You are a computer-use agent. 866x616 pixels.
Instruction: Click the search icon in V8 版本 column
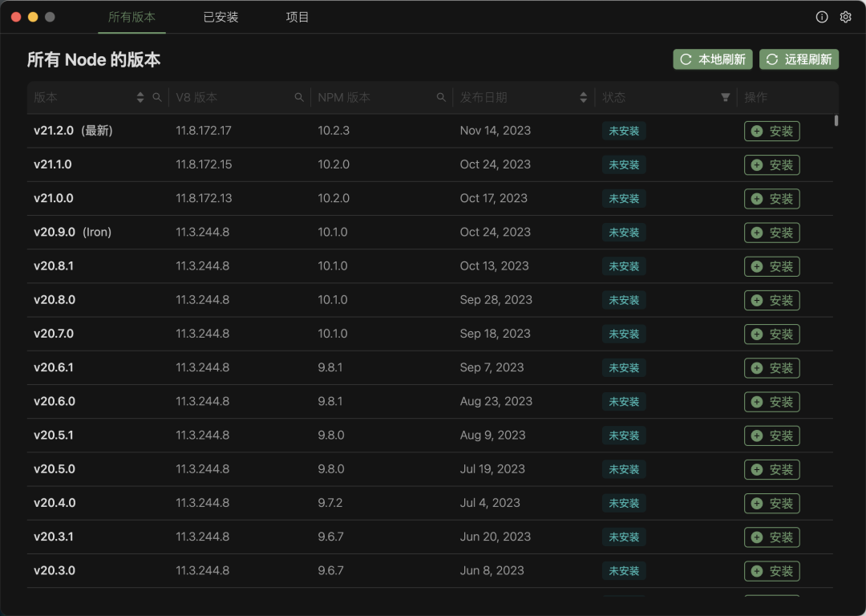point(299,97)
